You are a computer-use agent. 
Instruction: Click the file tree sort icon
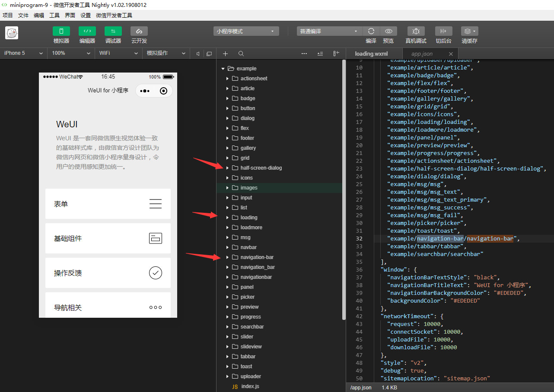320,54
